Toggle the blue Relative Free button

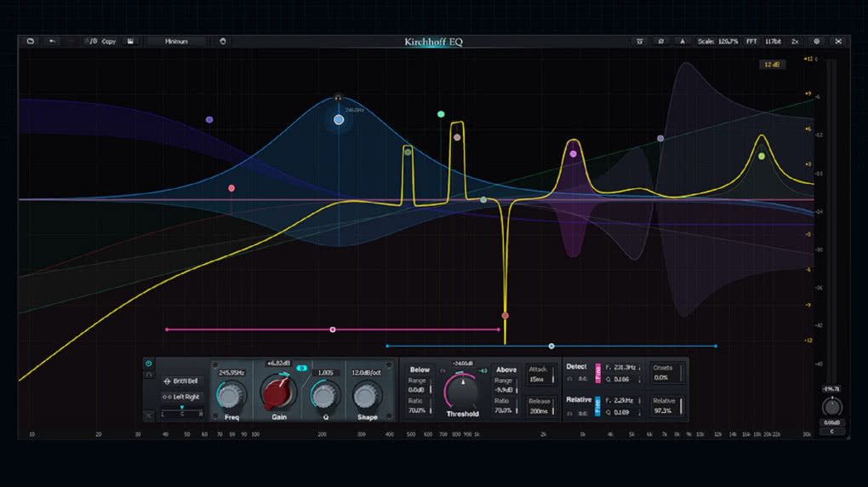click(598, 406)
